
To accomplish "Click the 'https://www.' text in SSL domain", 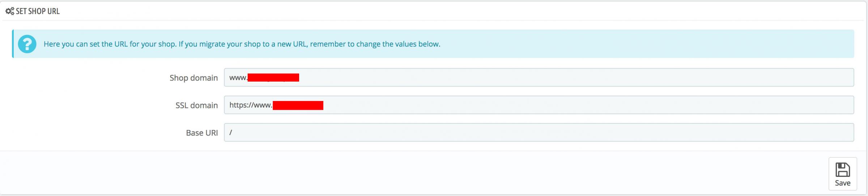I will (250, 105).
